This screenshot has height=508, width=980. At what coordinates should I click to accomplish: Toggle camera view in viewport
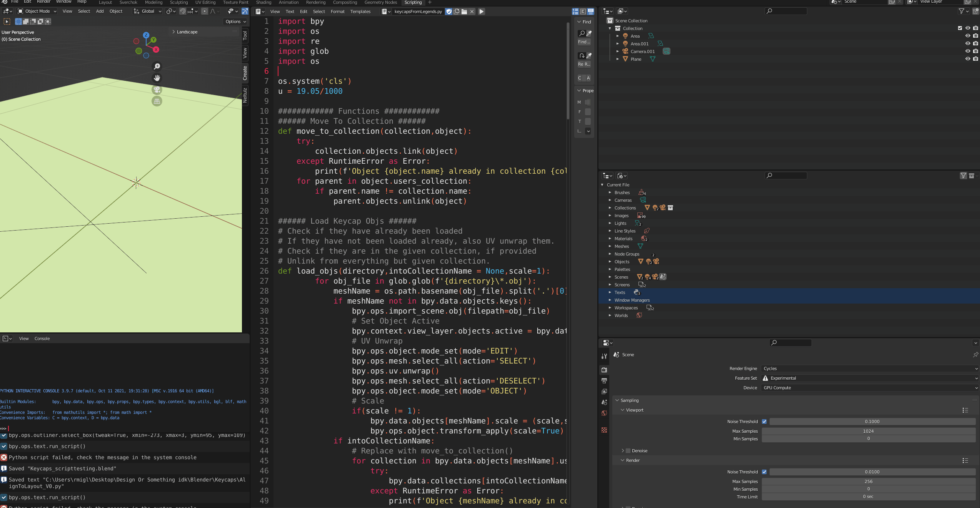(157, 90)
